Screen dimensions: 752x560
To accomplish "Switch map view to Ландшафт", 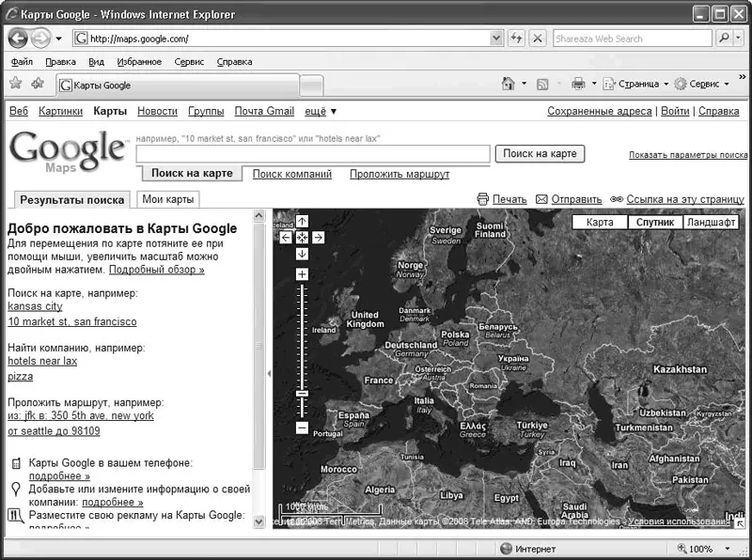I will click(711, 223).
